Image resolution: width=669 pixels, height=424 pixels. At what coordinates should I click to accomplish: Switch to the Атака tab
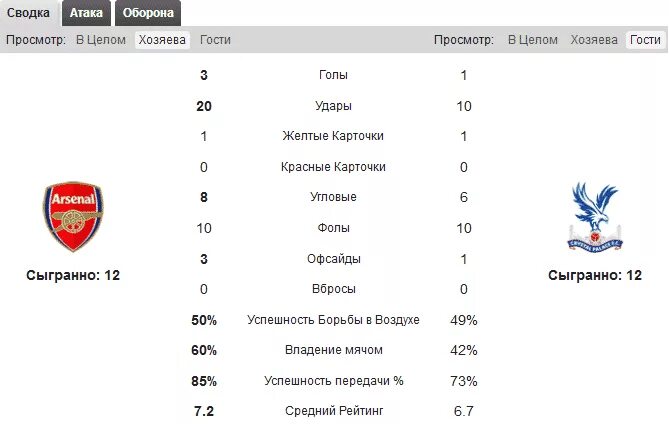[x=86, y=13]
